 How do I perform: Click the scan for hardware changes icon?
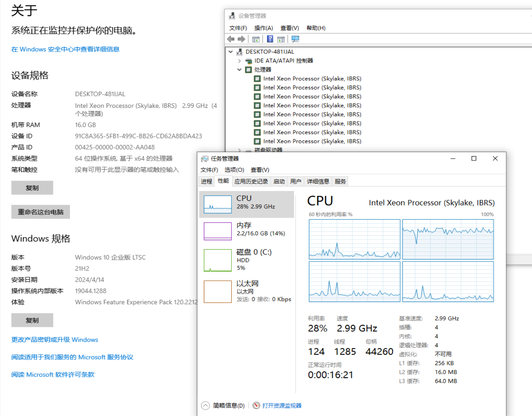[295, 39]
